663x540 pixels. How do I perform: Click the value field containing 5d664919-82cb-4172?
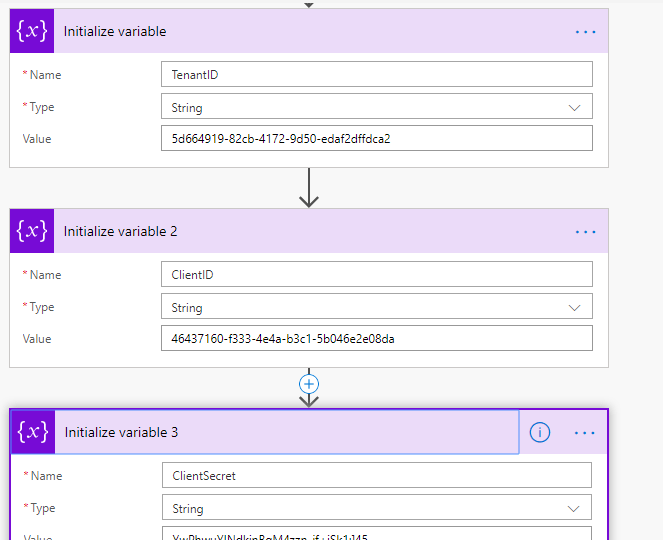coord(377,138)
